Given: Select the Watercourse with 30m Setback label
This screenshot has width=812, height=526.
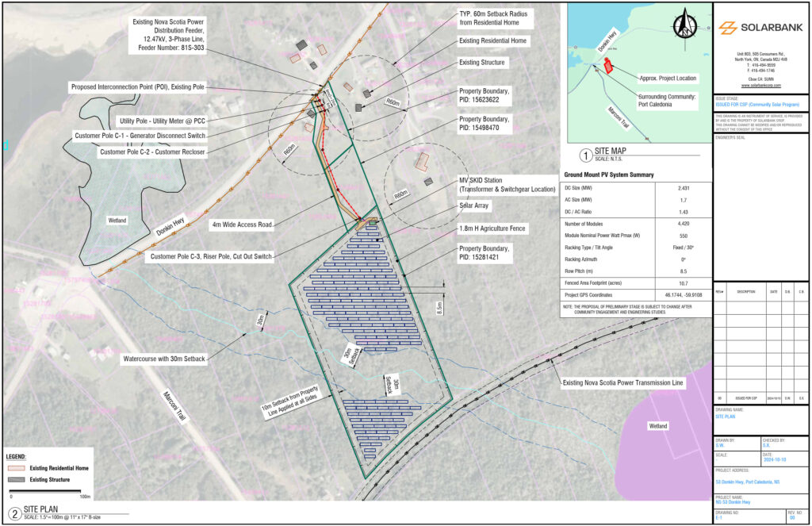Looking at the screenshot, I should tap(164, 359).
